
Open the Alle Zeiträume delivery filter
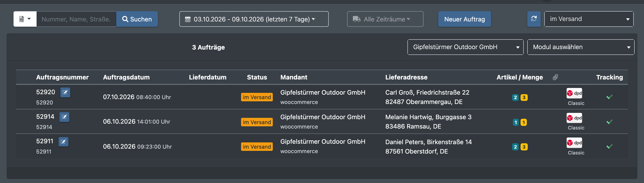pos(385,19)
